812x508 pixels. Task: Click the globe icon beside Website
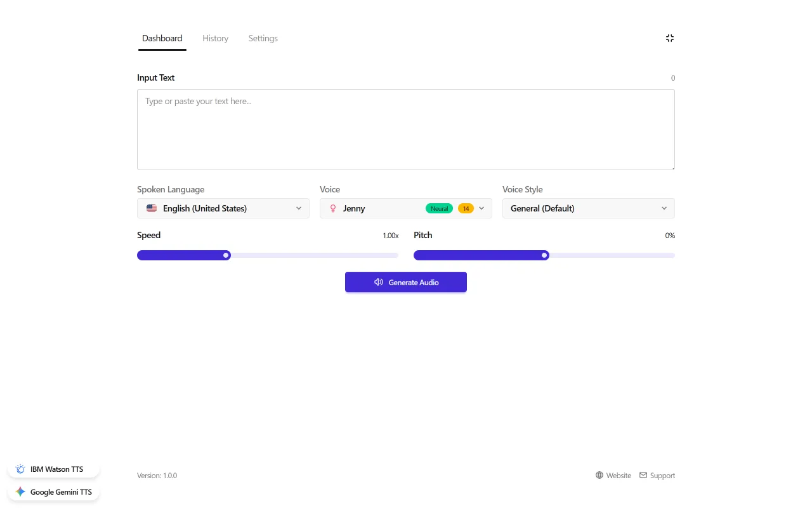tap(599, 476)
